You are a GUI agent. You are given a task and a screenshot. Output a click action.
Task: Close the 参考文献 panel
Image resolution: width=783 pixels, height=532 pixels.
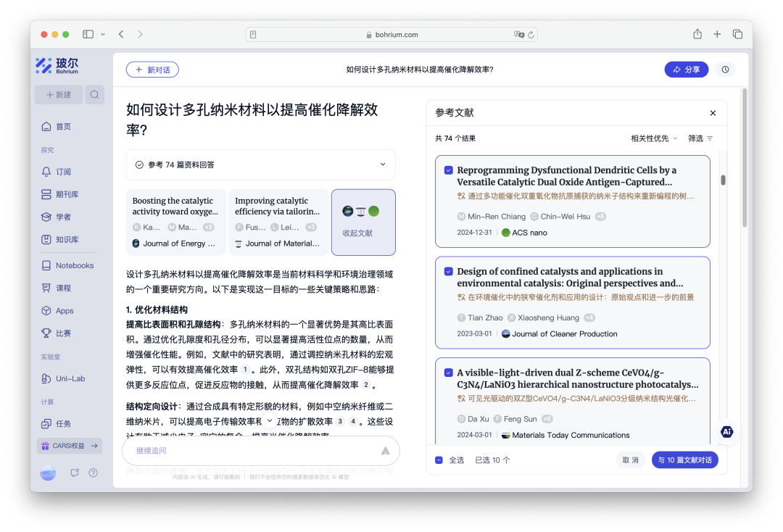pyautogui.click(x=713, y=113)
